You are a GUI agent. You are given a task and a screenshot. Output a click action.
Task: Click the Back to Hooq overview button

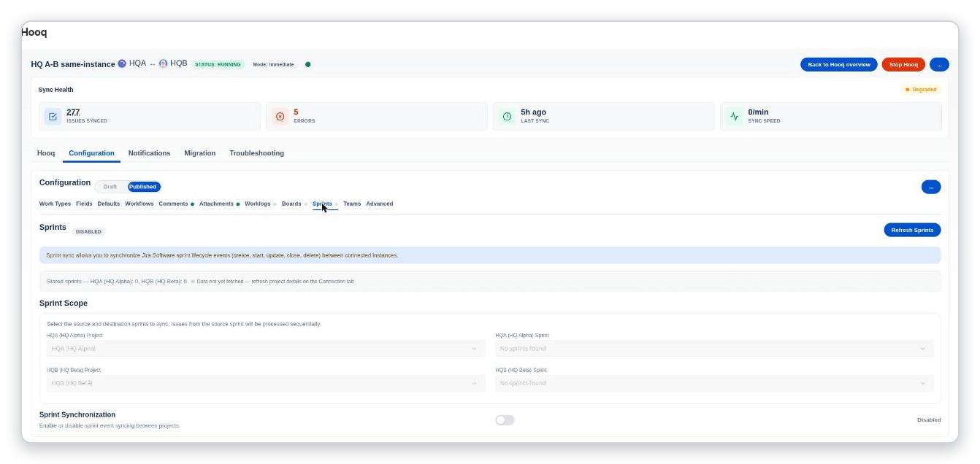coord(839,64)
